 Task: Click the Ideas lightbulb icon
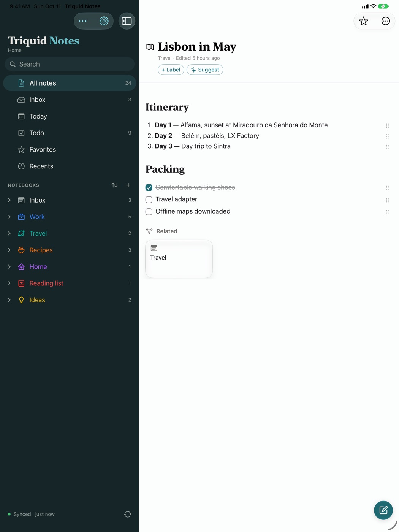point(21,300)
